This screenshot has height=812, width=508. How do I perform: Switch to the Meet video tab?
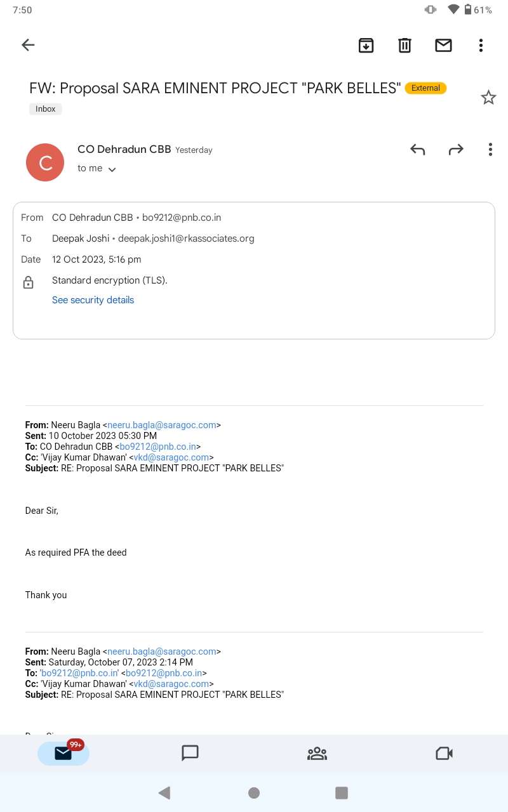tap(444, 753)
